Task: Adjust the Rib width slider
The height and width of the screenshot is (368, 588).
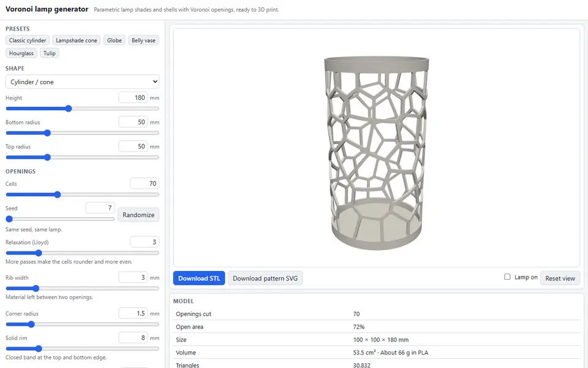Action: (x=82, y=288)
